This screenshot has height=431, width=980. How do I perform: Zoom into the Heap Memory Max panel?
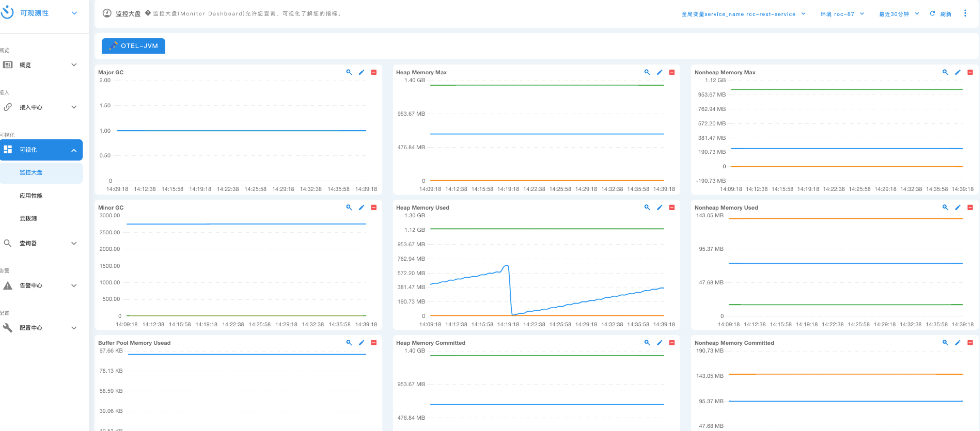click(647, 72)
